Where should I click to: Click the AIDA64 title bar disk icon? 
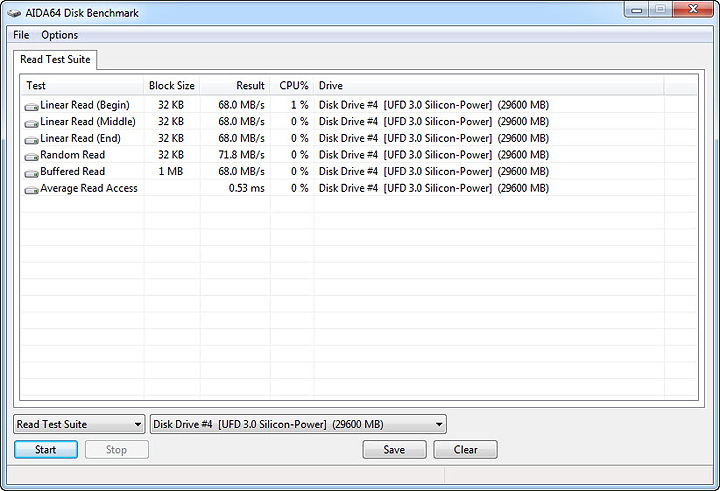[x=14, y=13]
